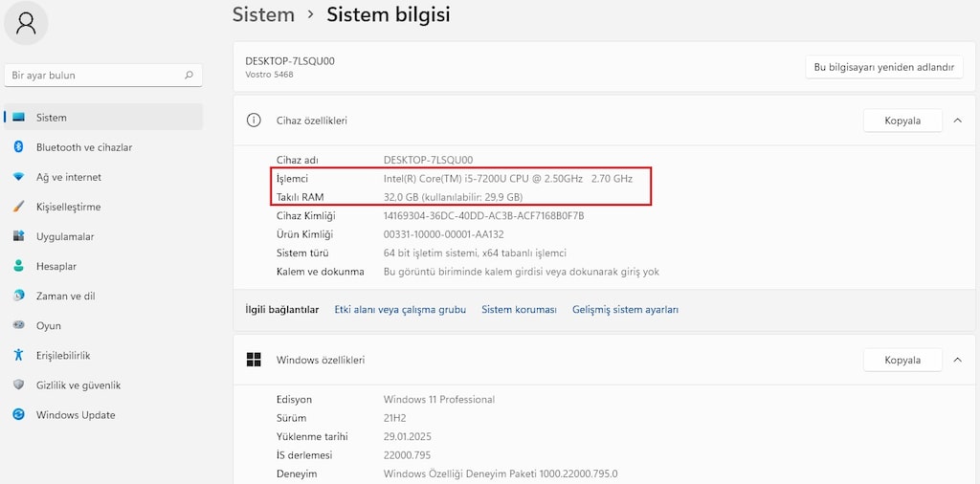Image resolution: width=980 pixels, height=484 pixels.
Task: Click the Vostro 5468 model text
Action: pos(269,75)
